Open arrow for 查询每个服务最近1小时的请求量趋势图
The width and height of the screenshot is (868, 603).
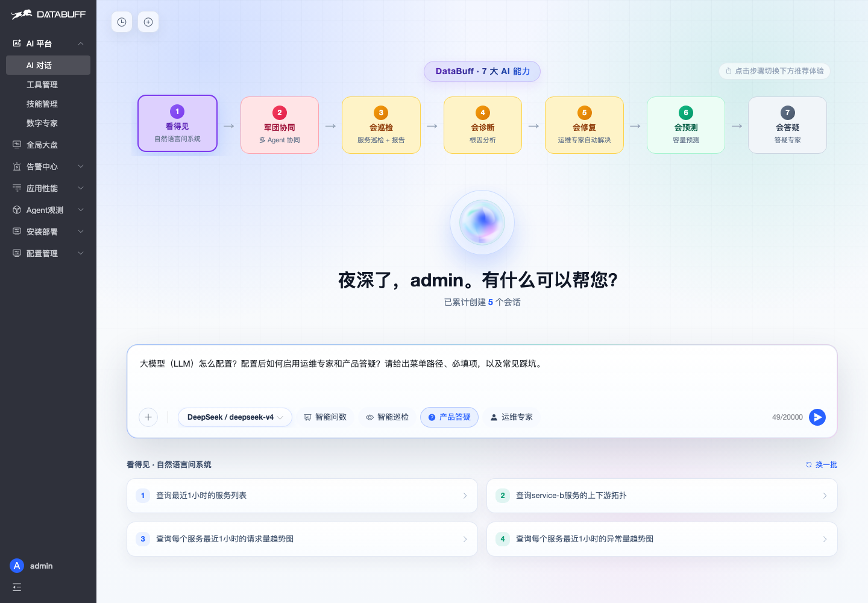pos(465,539)
